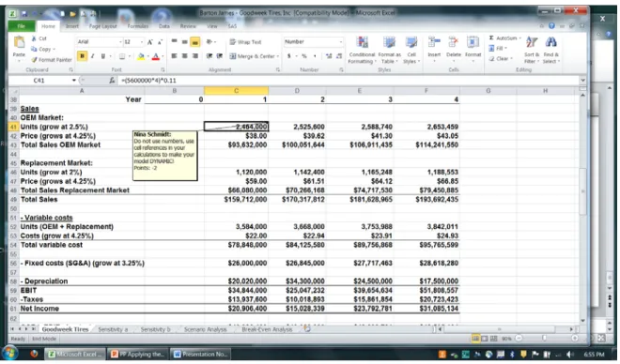Expand the Merge & Center dropdown arrow
Viewport: 620px width, 364px height.
tap(278, 56)
